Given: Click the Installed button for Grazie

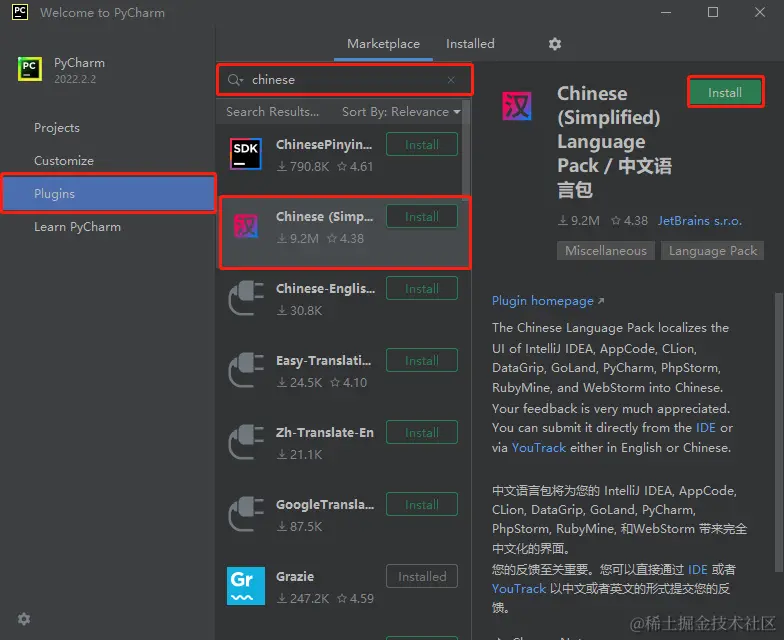Looking at the screenshot, I should (x=422, y=576).
